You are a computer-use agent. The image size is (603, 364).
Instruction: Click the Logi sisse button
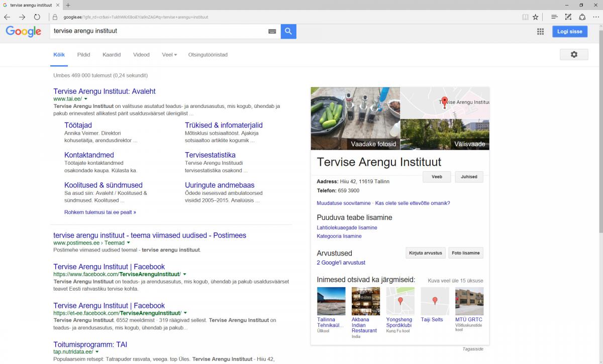570,31
